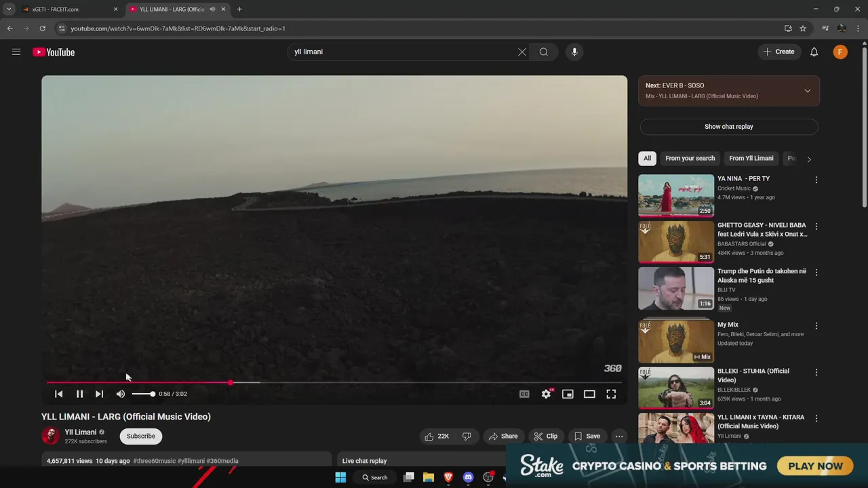Mute the video with speaker icon
Viewport: 868px width, 488px height.
121,394
